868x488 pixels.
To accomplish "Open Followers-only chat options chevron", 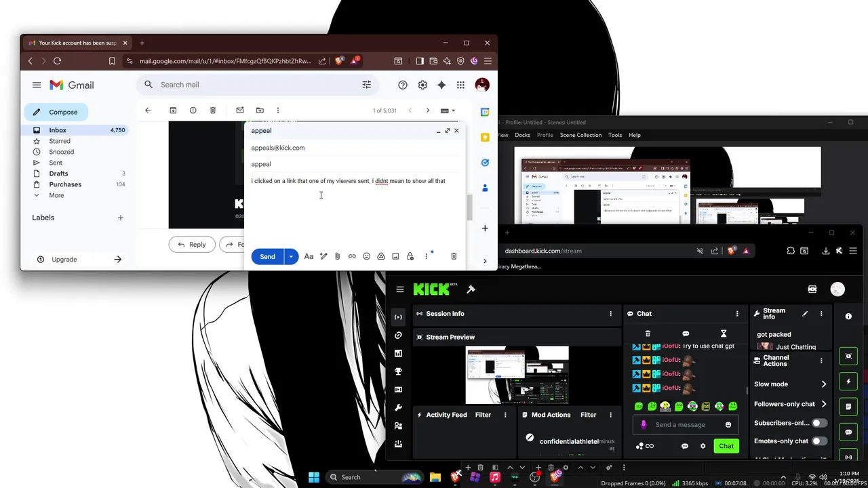I will tap(824, 404).
